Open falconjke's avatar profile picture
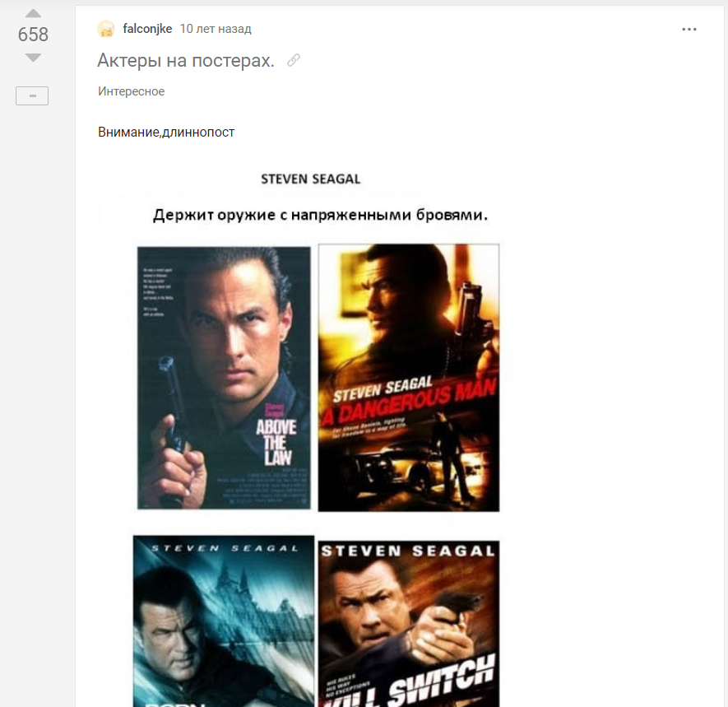Viewport: 728px width, 707px height. click(x=106, y=29)
